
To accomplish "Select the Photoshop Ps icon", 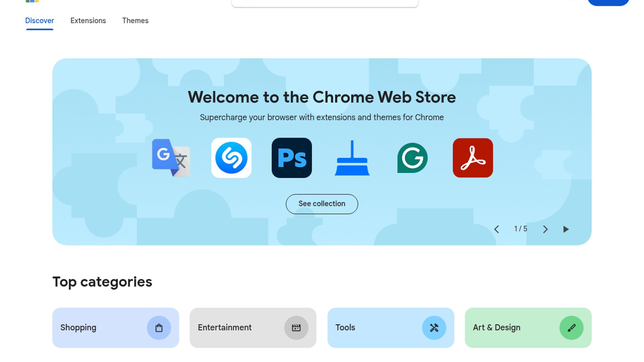I will pos(291,158).
